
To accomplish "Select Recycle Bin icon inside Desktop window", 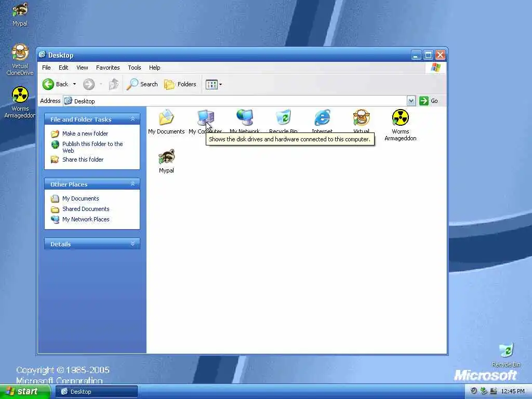I will coord(283,118).
